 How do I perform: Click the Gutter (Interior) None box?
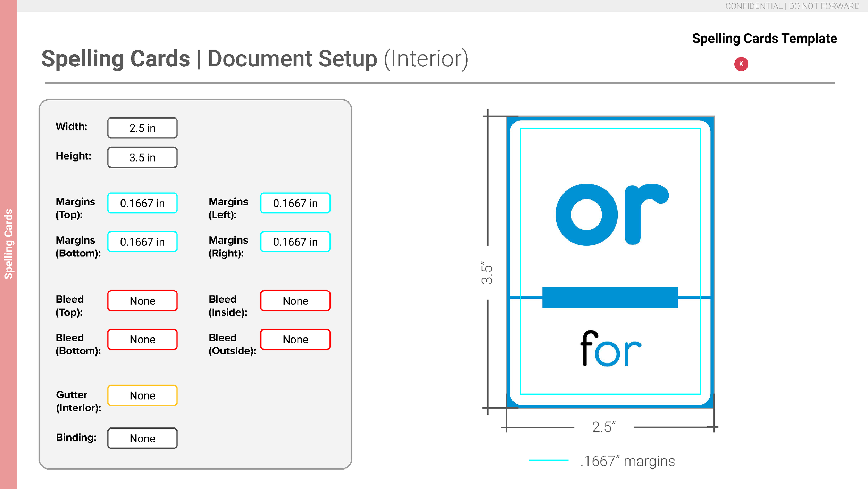click(x=142, y=396)
